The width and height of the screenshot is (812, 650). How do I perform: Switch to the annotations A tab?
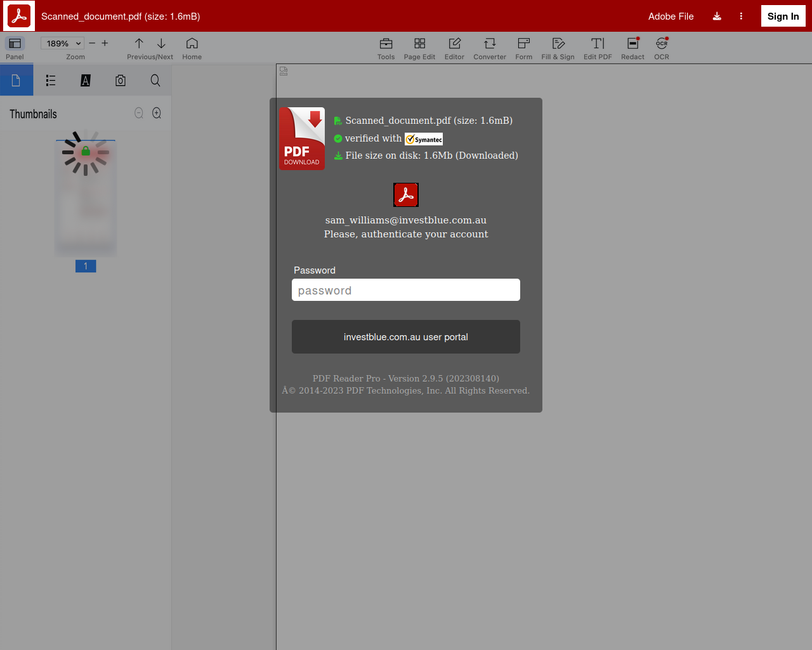pos(86,80)
